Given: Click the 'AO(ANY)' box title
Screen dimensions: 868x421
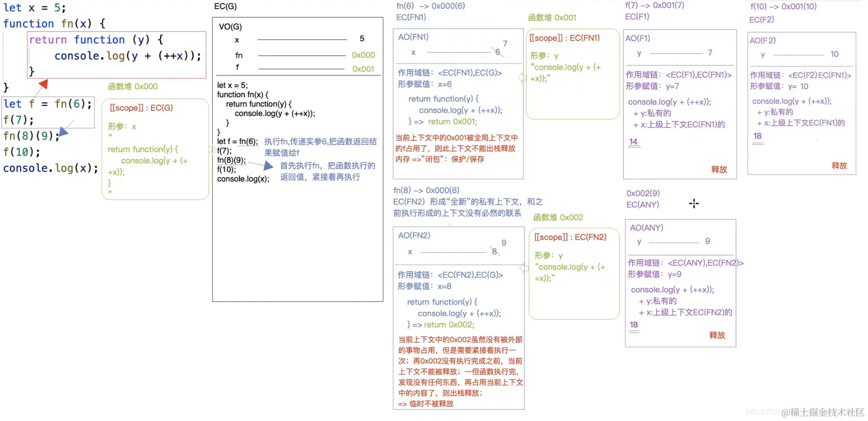Looking at the screenshot, I should 647,228.
